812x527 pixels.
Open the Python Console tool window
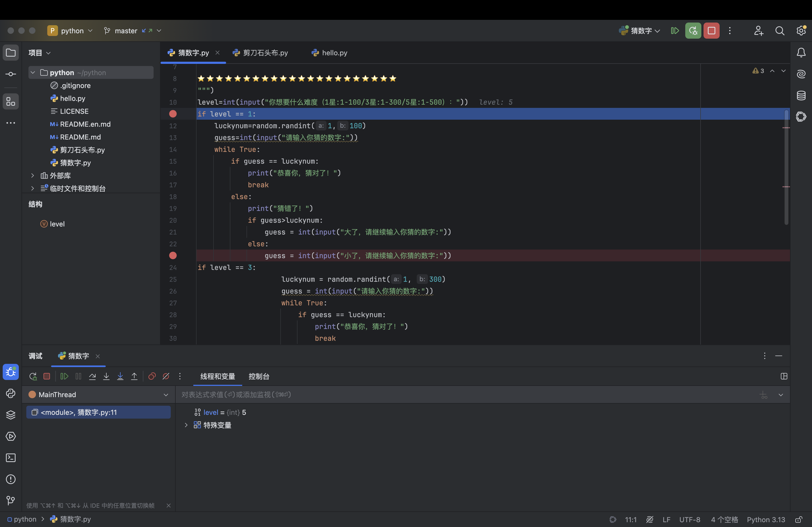click(x=10, y=393)
